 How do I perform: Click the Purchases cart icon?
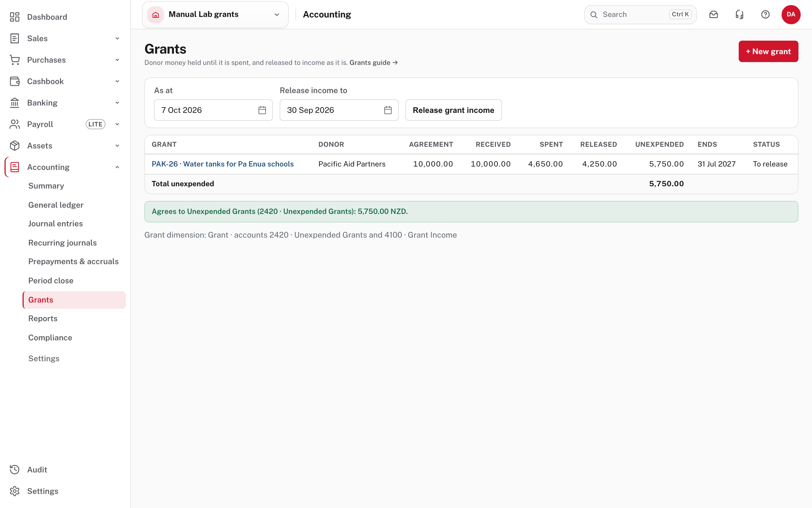pyautogui.click(x=15, y=60)
